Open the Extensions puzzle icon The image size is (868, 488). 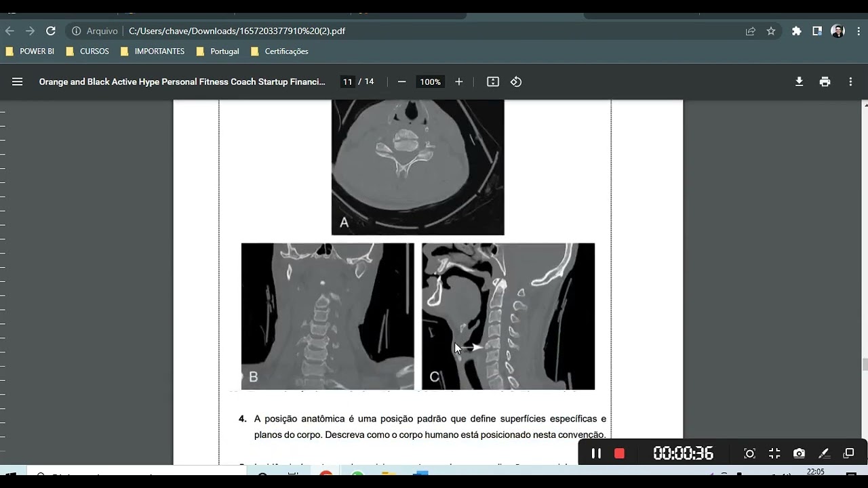[x=797, y=30]
